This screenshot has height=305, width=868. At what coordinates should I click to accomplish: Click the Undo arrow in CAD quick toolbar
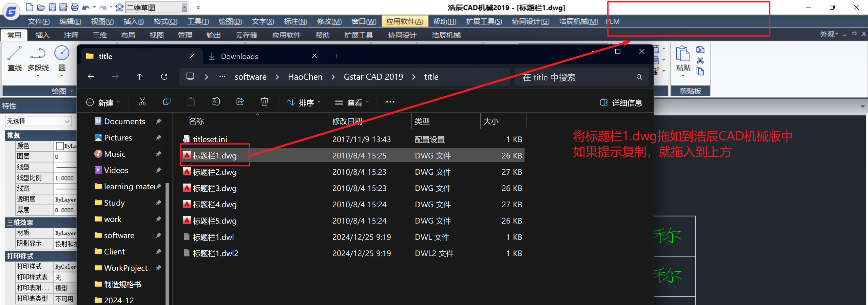86,7
